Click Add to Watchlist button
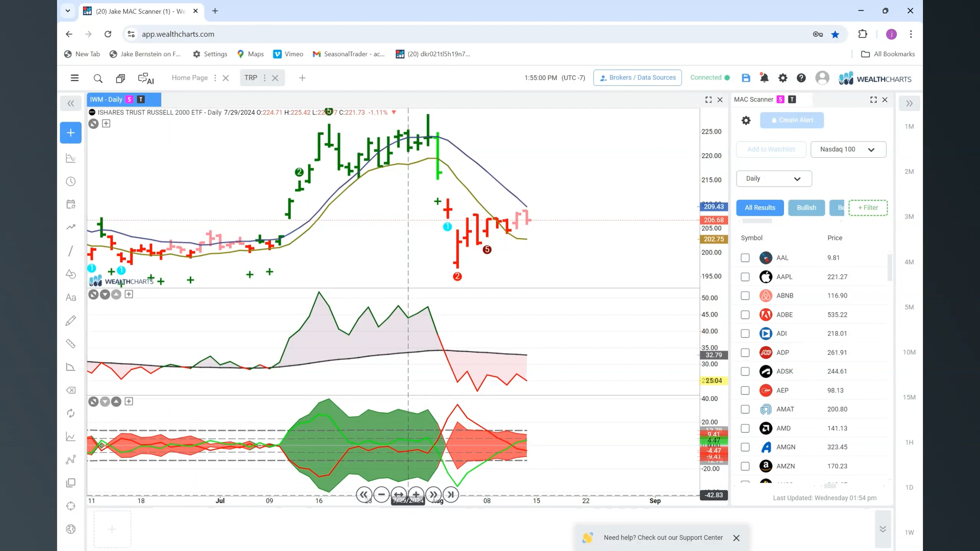 771,149
